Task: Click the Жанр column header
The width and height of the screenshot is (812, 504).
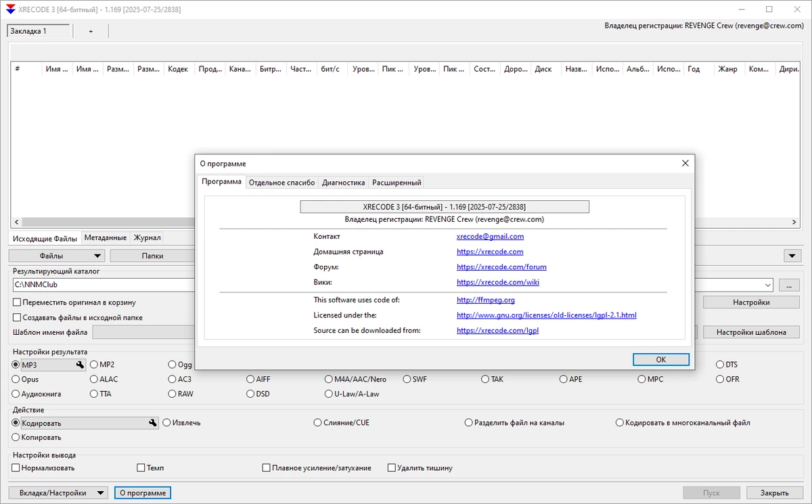Action: click(x=729, y=69)
